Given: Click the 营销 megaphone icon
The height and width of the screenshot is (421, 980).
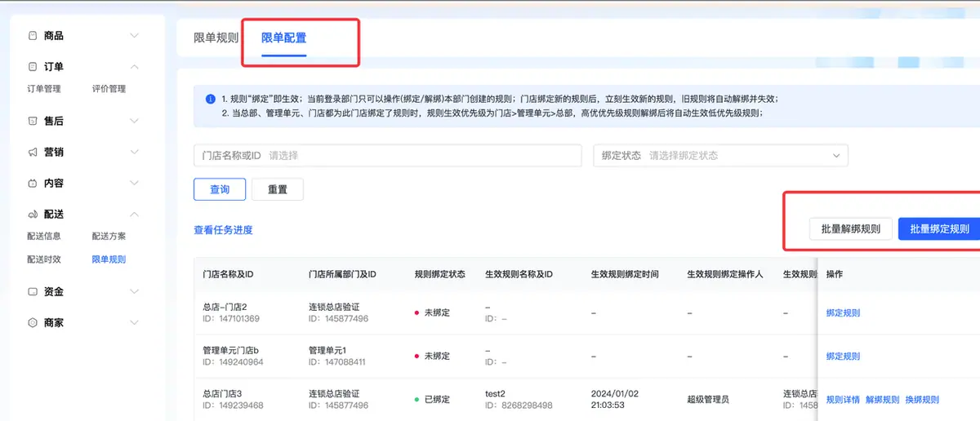Looking at the screenshot, I should [x=33, y=152].
